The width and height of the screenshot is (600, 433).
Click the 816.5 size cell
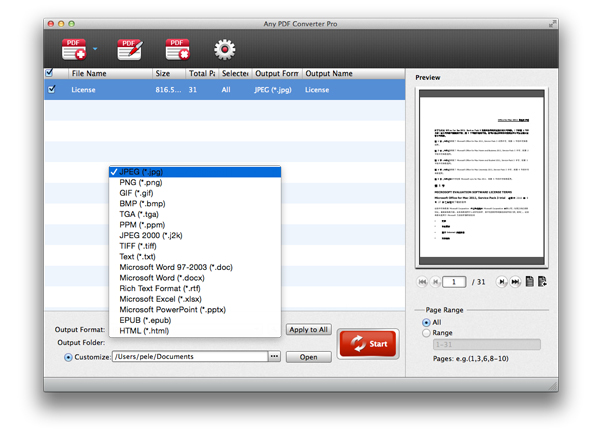pyautogui.click(x=168, y=90)
